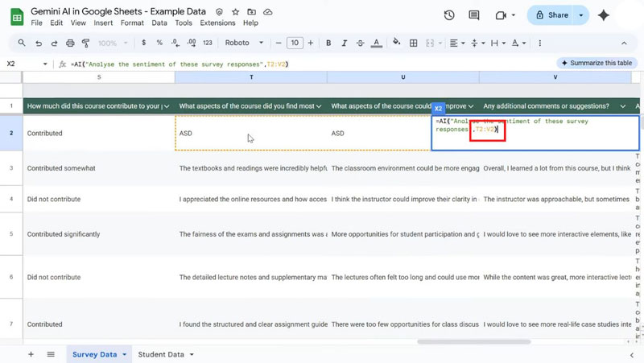644x363 pixels.
Task: Open the fill color picker
Action: (x=396, y=43)
